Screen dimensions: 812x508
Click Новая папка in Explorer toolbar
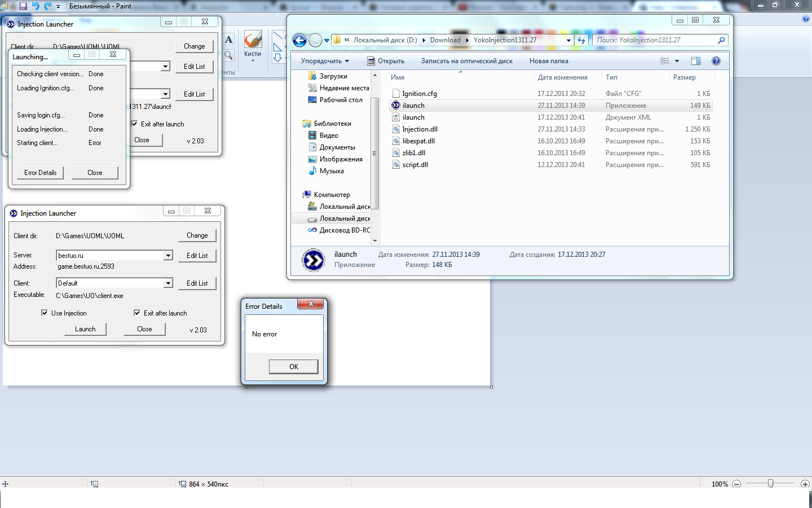coord(549,61)
